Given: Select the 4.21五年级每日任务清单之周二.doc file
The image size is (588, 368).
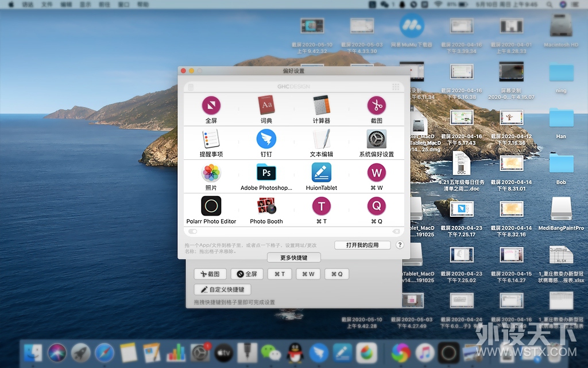Looking at the screenshot, I should [x=462, y=171].
